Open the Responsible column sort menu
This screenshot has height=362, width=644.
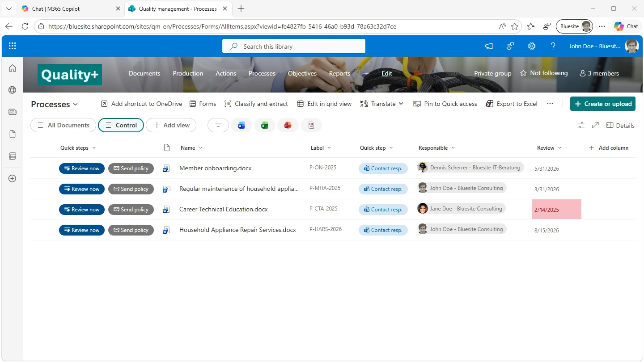point(436,147)
